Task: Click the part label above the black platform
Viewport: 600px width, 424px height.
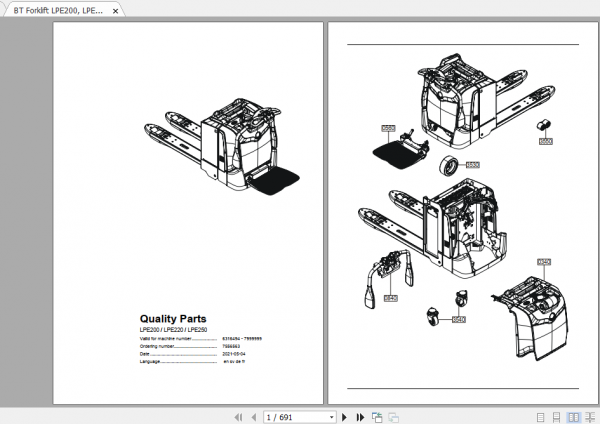Action: (388, 128)
